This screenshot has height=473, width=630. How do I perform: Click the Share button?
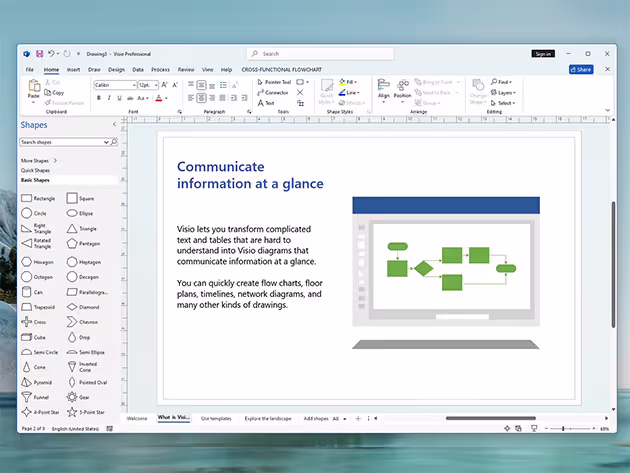click(x=580, y=69)
